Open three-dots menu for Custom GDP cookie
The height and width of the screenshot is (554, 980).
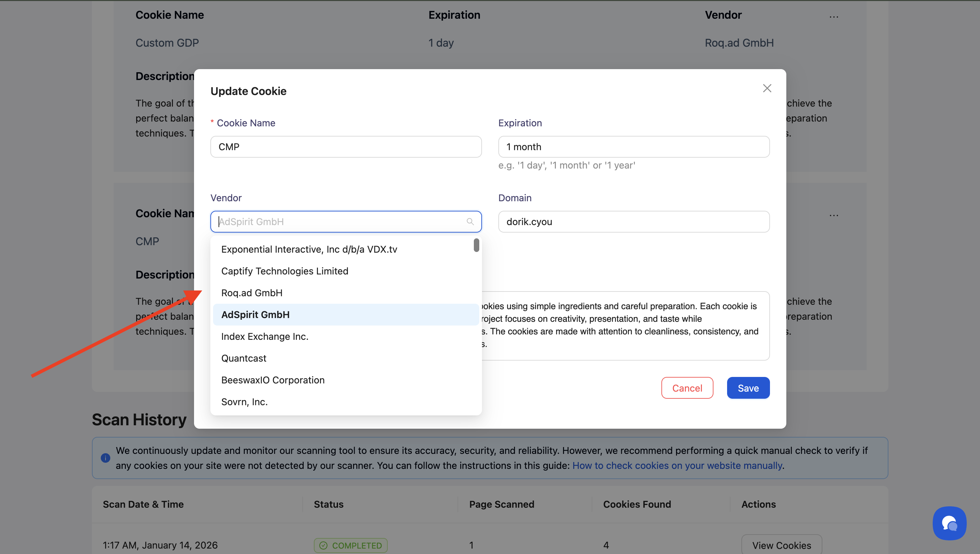pyautogui.click(x=834, y=17)
